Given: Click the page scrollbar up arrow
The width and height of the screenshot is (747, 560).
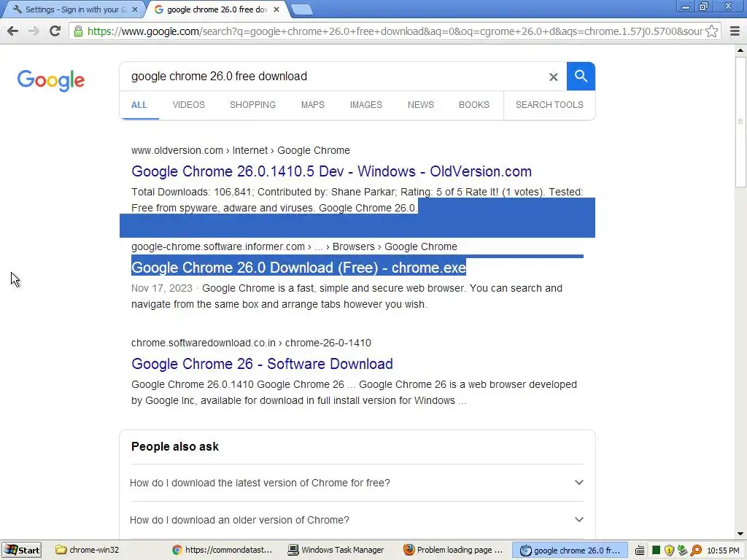Looking at the screenshot, I should [x=740, y=50].
